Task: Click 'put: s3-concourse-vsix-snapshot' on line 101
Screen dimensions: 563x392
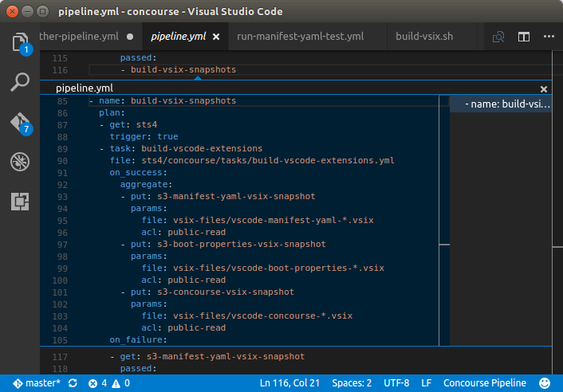Action: tap(212, 292)
